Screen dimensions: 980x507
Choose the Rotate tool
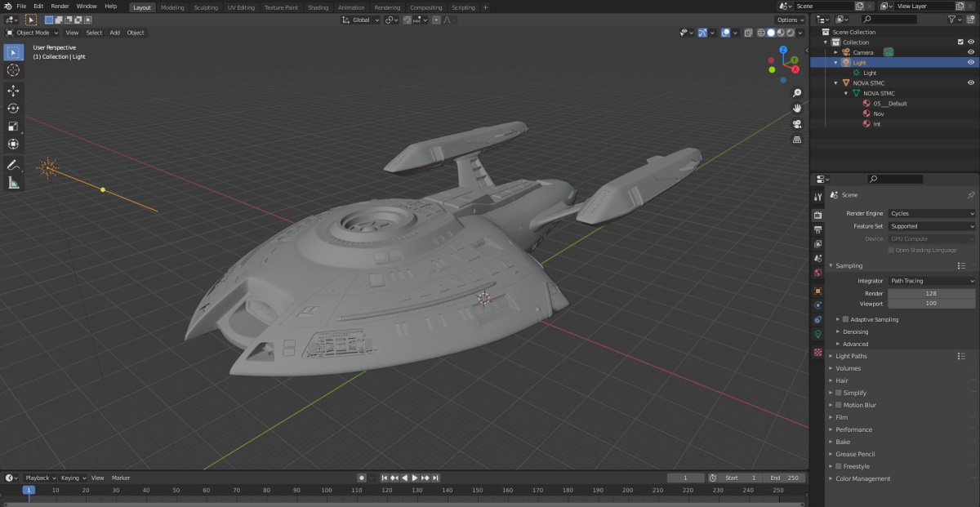13,109
